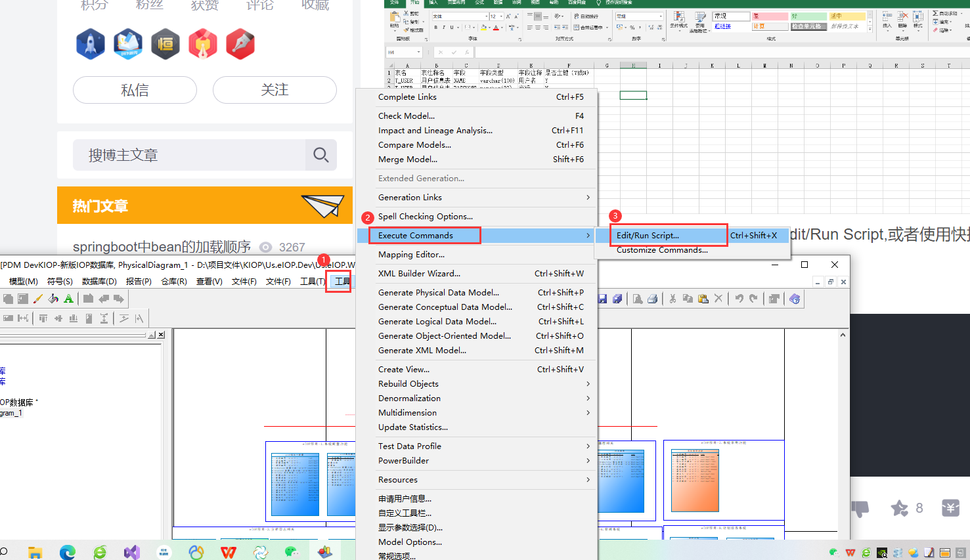Click the Edit/Run Script submenu entry
970x560 pixels.
click(648, 235)
